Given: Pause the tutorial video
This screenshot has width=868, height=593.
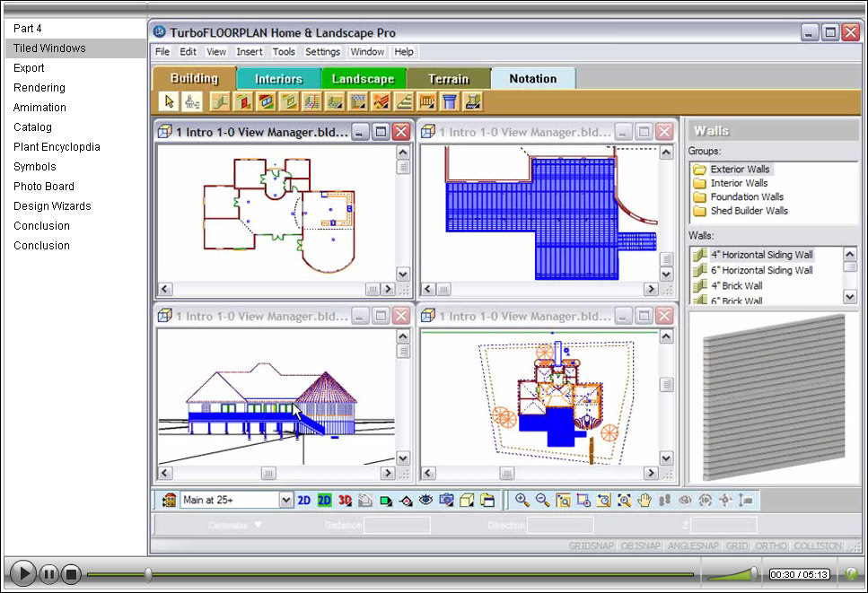Looking at the screenshot, I should (x=48, y=574).
